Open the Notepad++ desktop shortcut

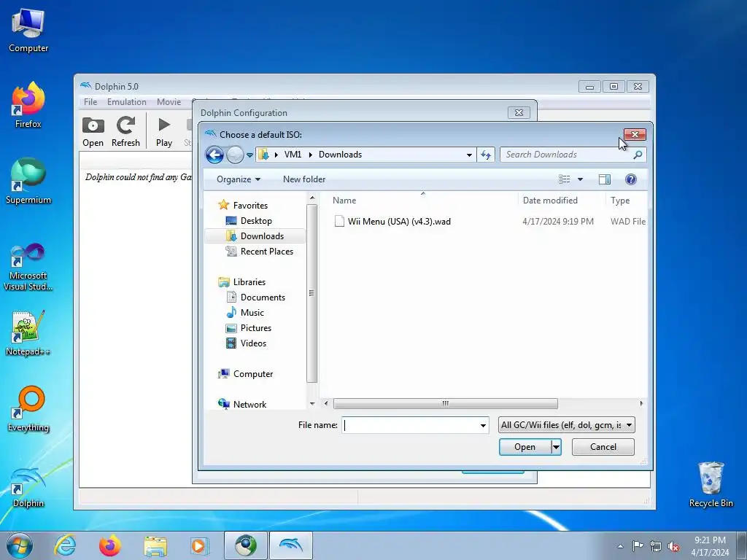[28, 333]
